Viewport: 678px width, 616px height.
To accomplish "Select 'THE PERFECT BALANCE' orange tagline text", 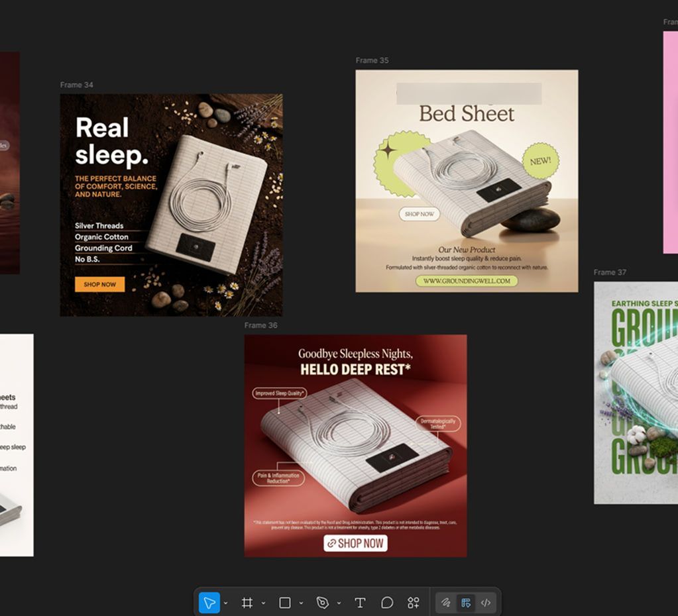I will [x=116, y=186].
